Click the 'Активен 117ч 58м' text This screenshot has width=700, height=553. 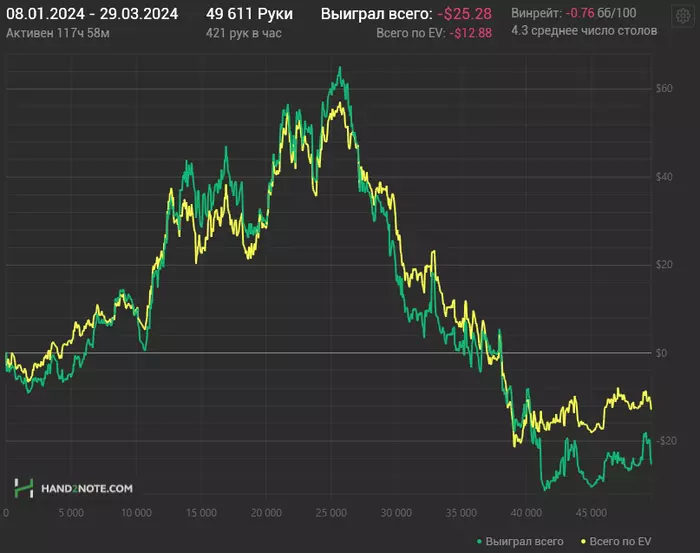click(58, 33)
